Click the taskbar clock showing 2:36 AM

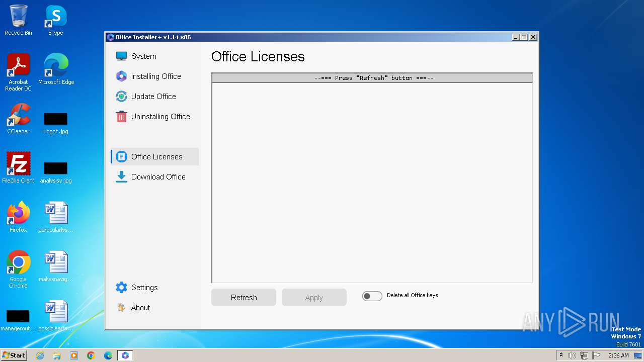click(618, 355)
